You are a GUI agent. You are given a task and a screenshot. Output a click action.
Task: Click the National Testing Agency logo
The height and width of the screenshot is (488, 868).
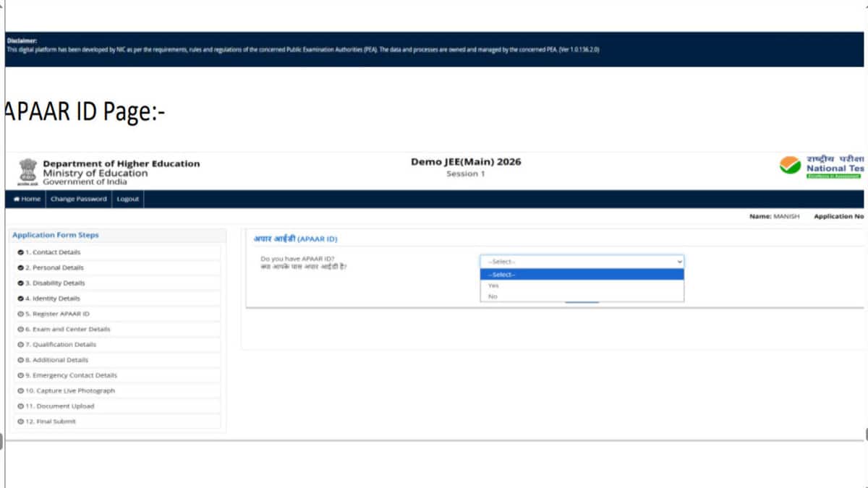pos(789,166)
